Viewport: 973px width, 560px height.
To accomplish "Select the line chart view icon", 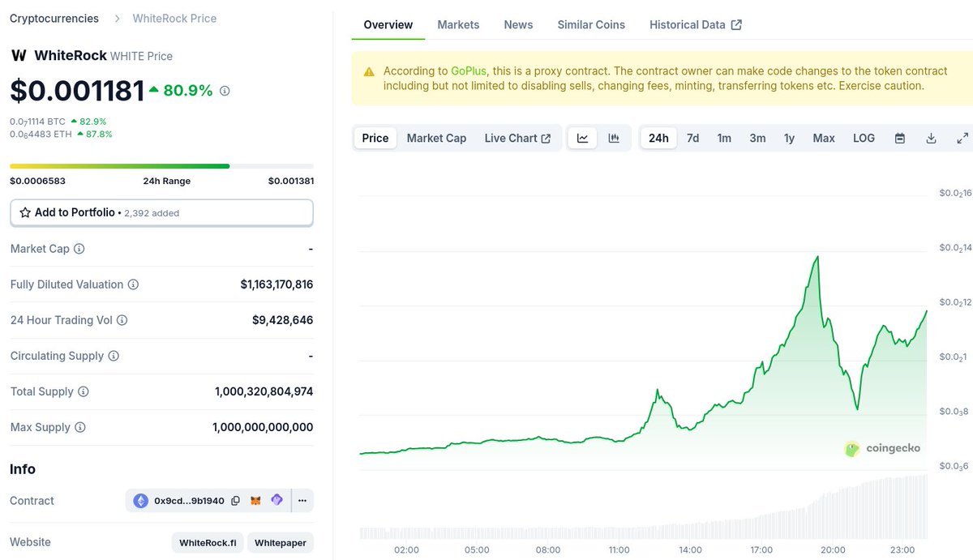I will point(582,139).
